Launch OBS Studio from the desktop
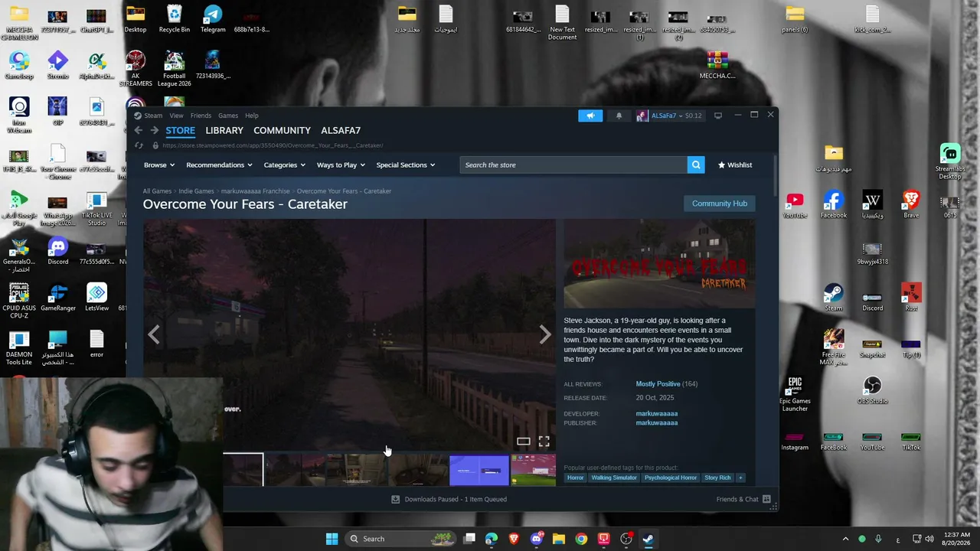Screen dimensions: 980x551 [x=872, y=391]
